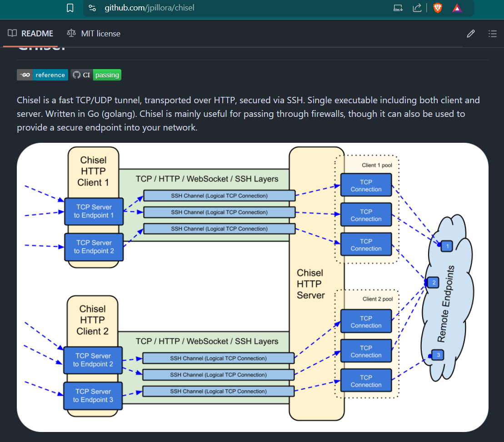Open Brave Rewards triangle icon
This screenshot has height=442, width=504.
pyautogui.click(x=457, y=8)
